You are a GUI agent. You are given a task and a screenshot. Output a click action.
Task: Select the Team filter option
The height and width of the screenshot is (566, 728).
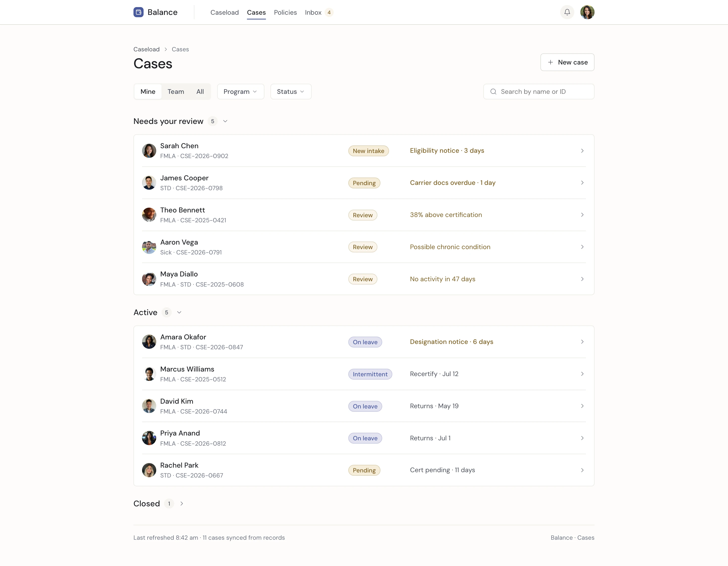(176, 91)
